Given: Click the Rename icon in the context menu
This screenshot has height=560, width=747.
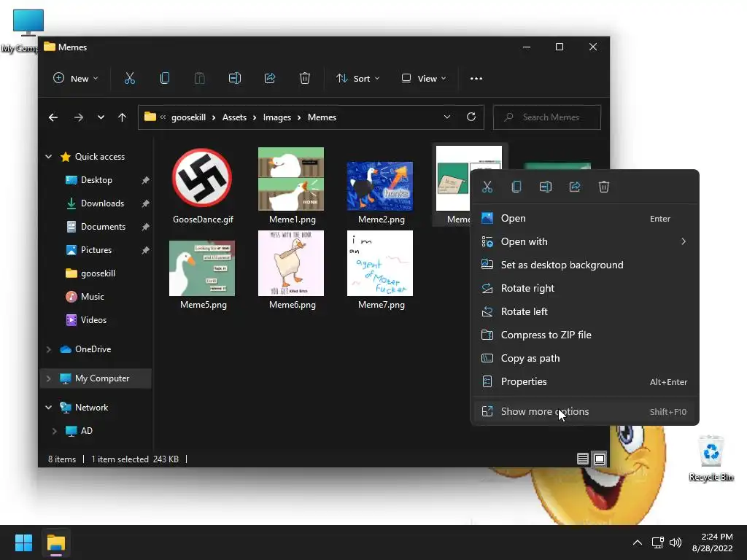Looking at the screenshot, I should point(546,187).
